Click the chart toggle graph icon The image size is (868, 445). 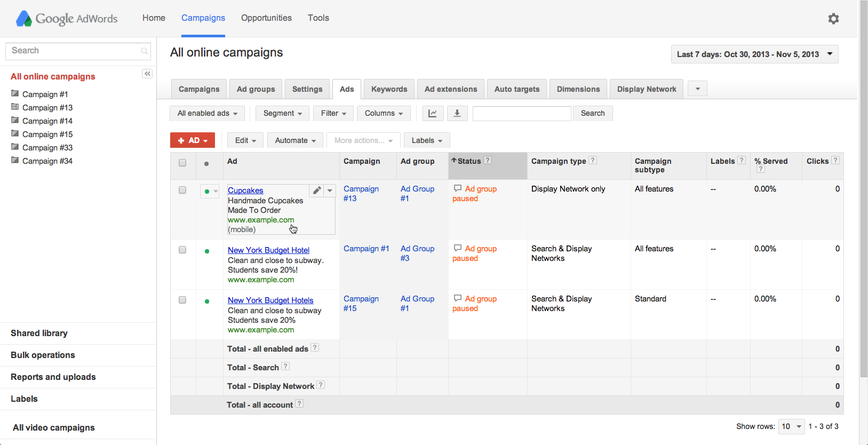point(433,113)
